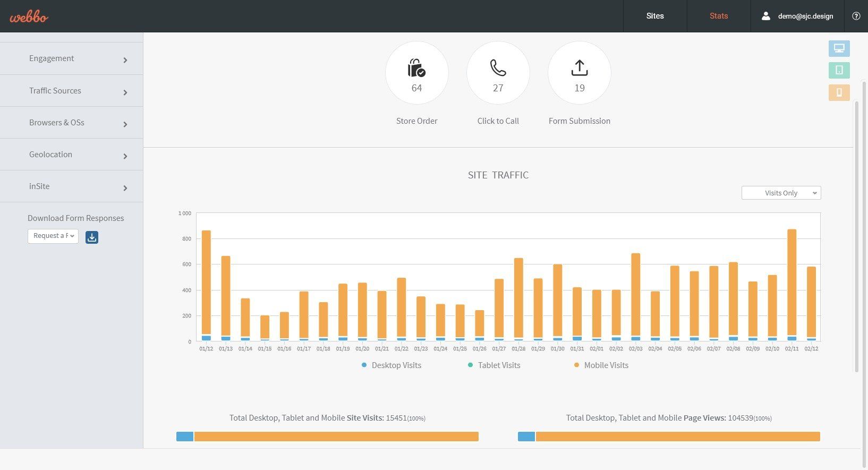The width and height of the screenshot is (868, 470).
Task: Expand the Engagement sidebar section
Action: (72, 58)
